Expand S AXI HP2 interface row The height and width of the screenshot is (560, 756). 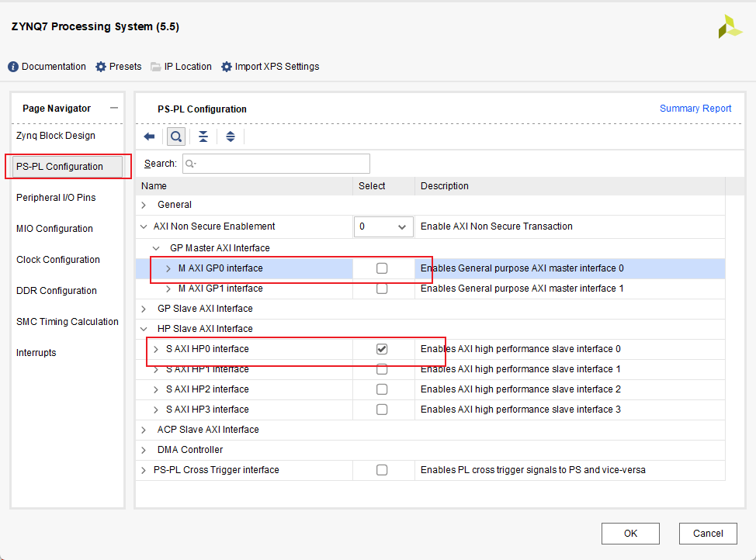pyautogui.click(x=156, y=389)
